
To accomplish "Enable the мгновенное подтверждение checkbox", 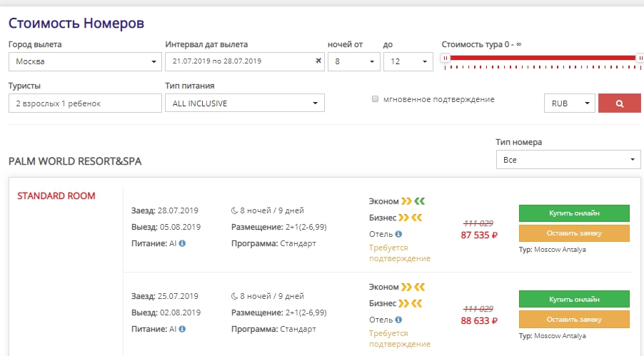I will click(x=375, y=99).
